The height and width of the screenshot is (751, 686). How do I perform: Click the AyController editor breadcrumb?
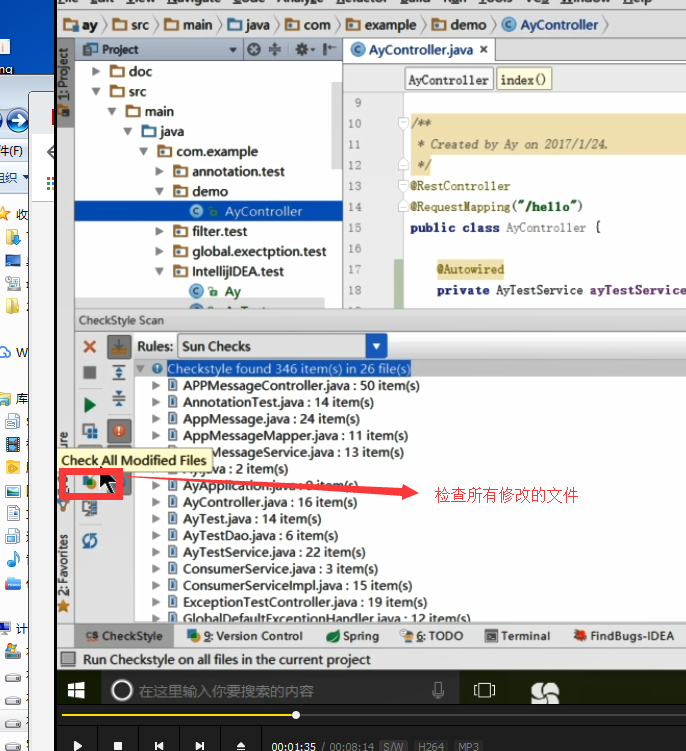pyautogui.click(x=448, y=80)
